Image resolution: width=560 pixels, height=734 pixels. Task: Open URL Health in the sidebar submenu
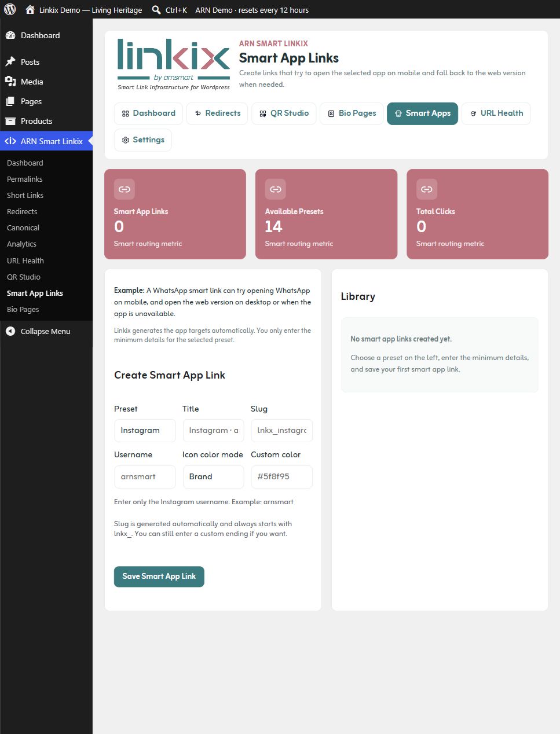point(25,260)
